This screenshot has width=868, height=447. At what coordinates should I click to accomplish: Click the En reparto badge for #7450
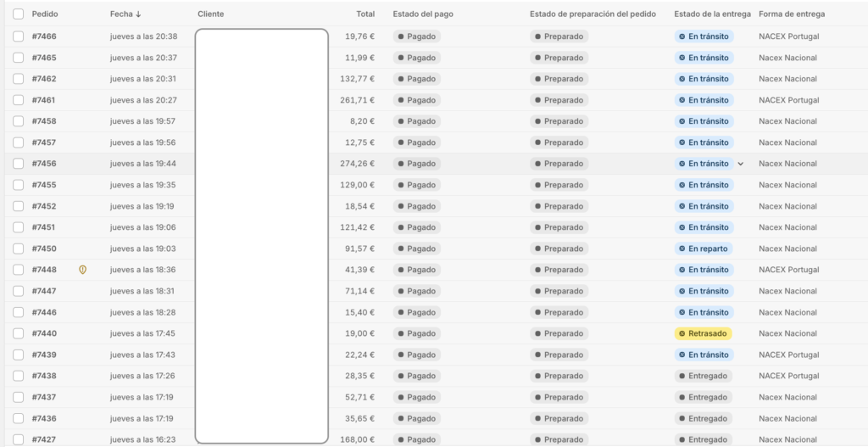tap(703, 249)
